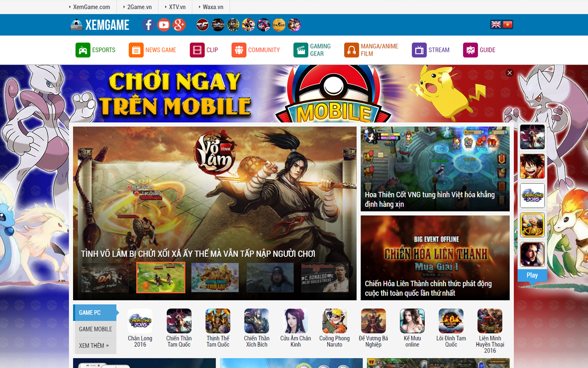Open Cuồng Phong Naruto game
This screenshot has height=368, width=588.
click(334, 328)
